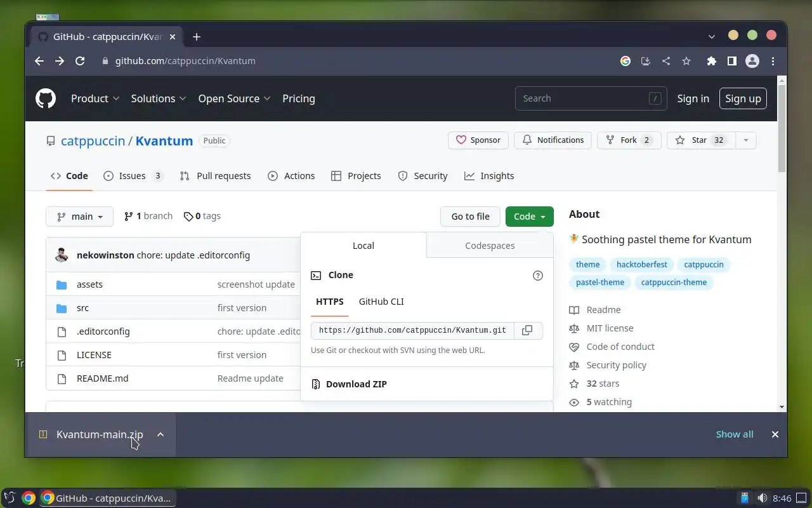Bookmark this page with the star icon
812x508 pixels.
pos(686,61)
